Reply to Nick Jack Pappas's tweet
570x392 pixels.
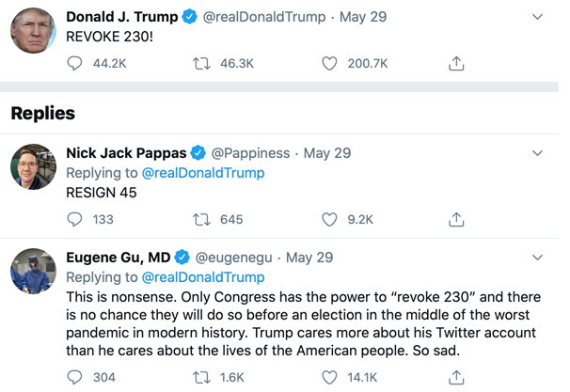75,219
